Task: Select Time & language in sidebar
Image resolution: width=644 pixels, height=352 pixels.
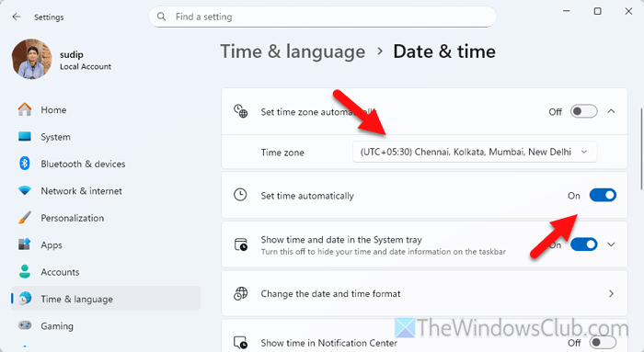Action: coord(106,299)
